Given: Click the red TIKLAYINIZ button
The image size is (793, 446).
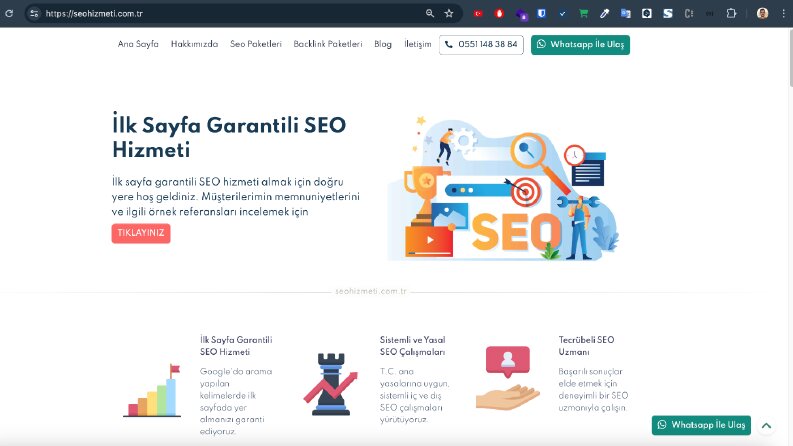Looking at the screenshot, I should pos(141,233).
